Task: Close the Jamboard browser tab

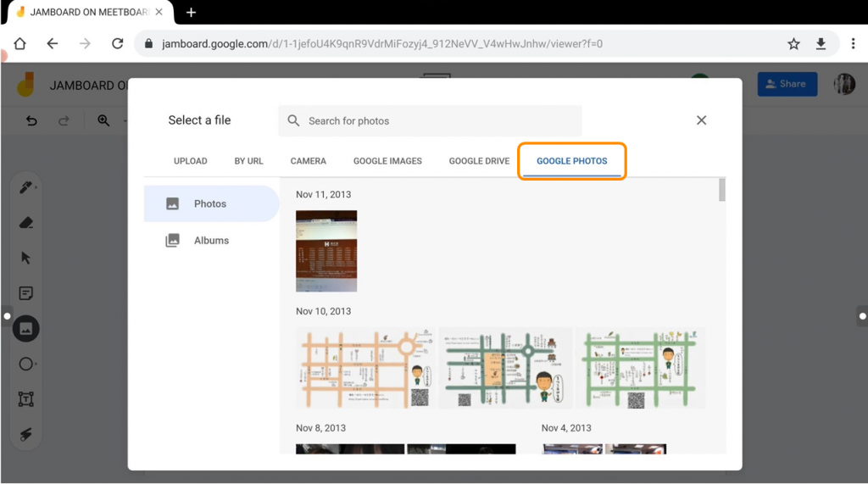Action: click(x=159, y=12)
